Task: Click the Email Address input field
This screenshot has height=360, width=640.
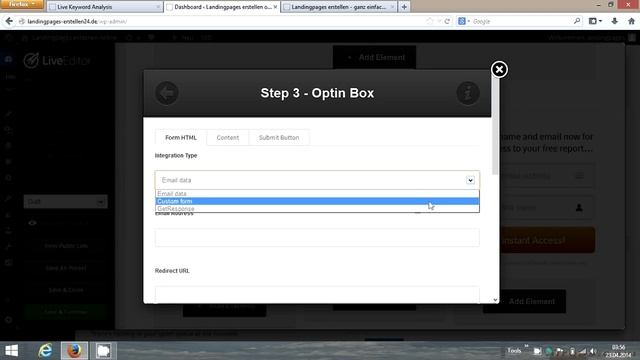Action: point(317,238)
